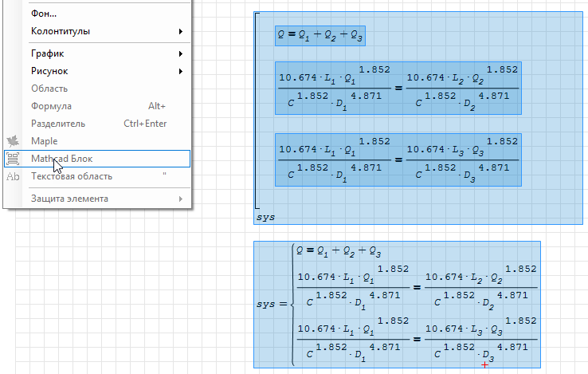Click the top block equation containing L2 and D2
This screenshot has width=588, height=374.
(x=398, y=88)
